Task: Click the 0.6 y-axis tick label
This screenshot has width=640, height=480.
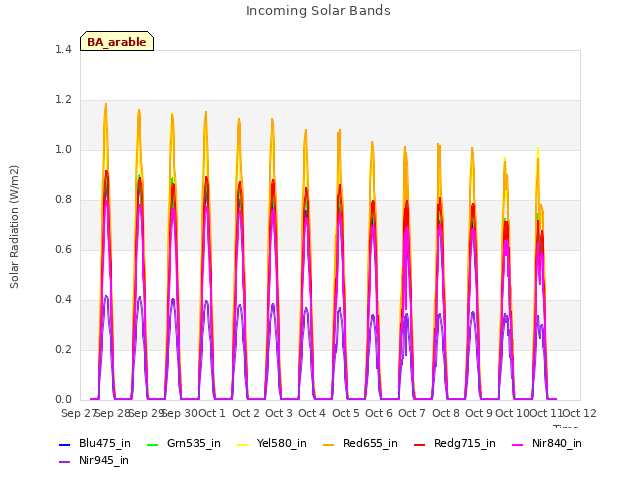Action: pos(63,249)
